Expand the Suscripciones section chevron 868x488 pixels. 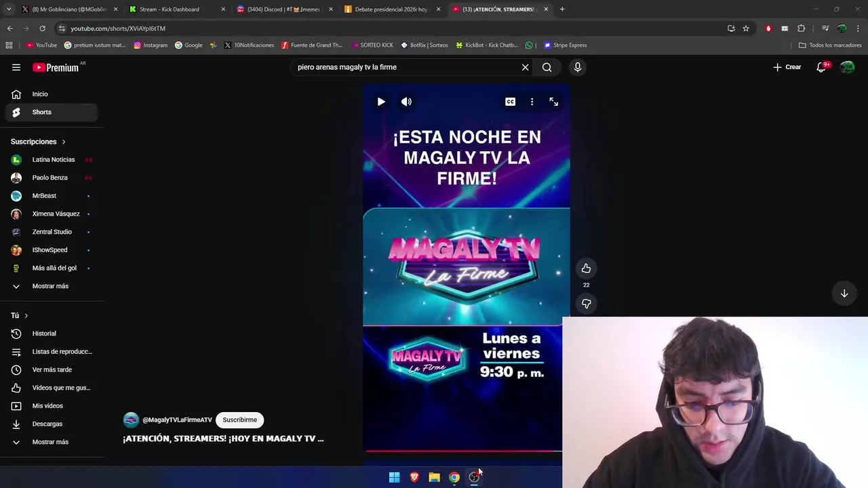[x=64, y=142]
